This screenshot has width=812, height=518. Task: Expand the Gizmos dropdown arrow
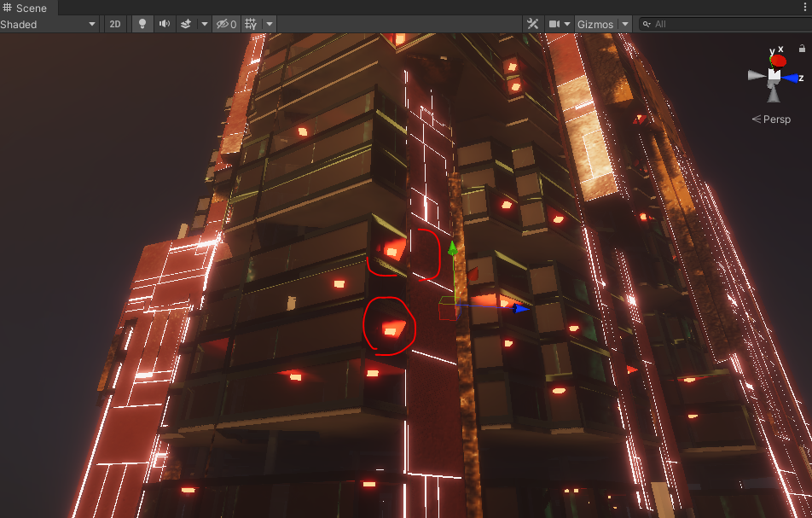[x=625, y=24]
